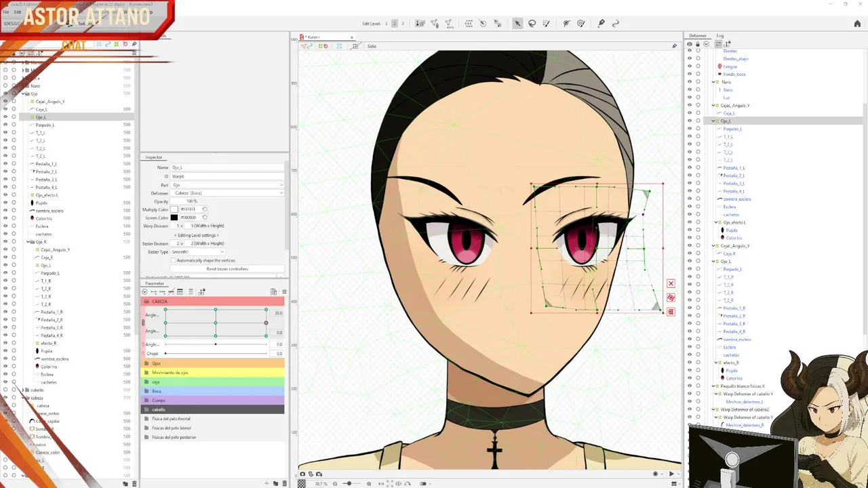This screenshot has height=488, width=868.
Task: Reset the Multiply Color value
Action: tap(204, 209)
